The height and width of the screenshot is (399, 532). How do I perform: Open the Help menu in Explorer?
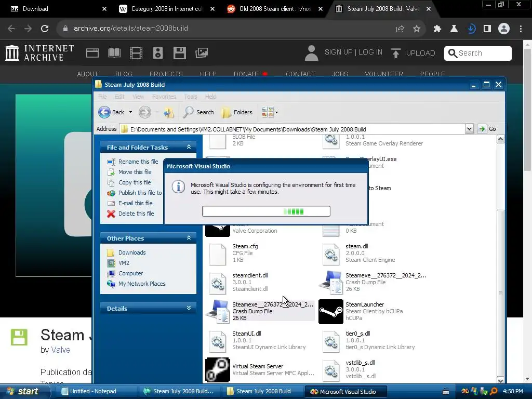click(x=210, y=97)
